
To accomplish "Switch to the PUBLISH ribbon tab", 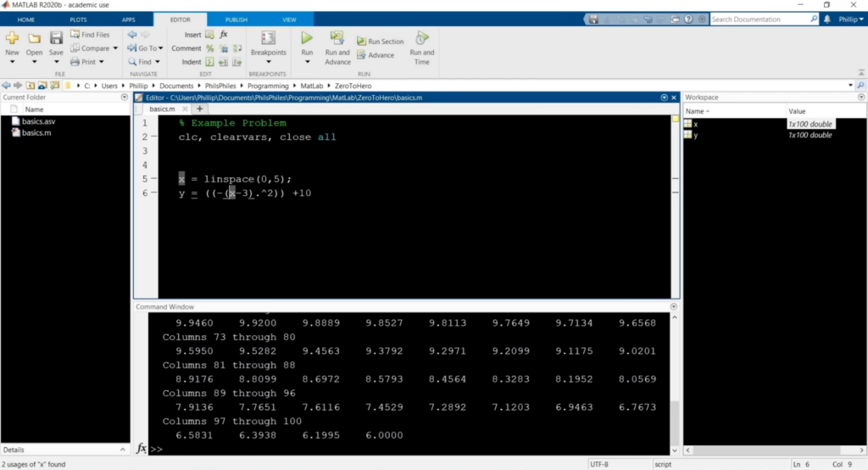I will 236,19.
